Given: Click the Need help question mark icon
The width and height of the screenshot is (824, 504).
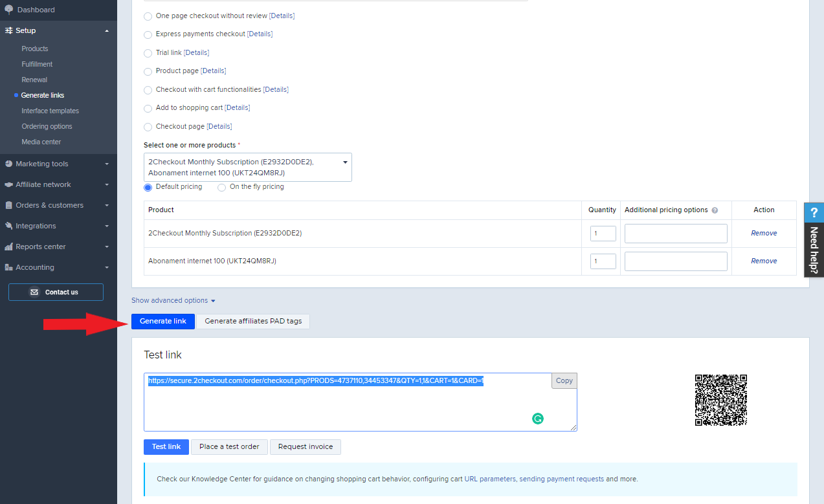Looking at the screenshot, I should point(814,212).
